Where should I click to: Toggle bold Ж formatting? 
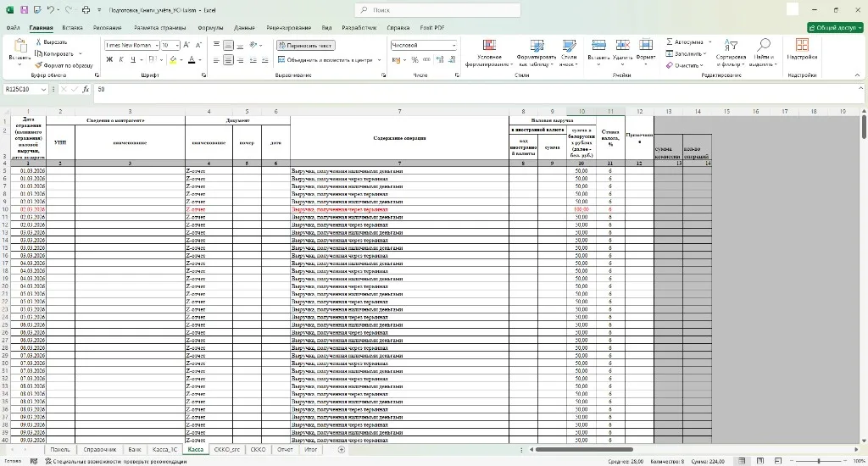click(109, 60)
